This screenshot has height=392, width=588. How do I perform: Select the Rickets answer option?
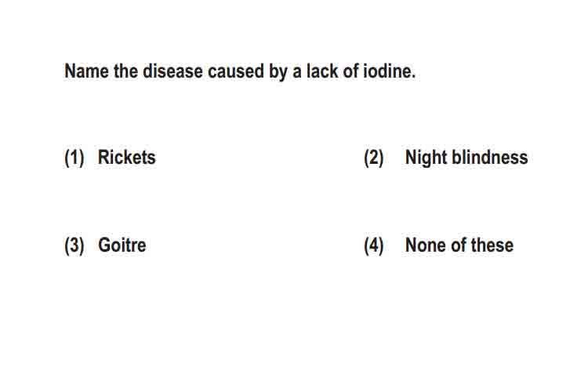tap(126, 157)
